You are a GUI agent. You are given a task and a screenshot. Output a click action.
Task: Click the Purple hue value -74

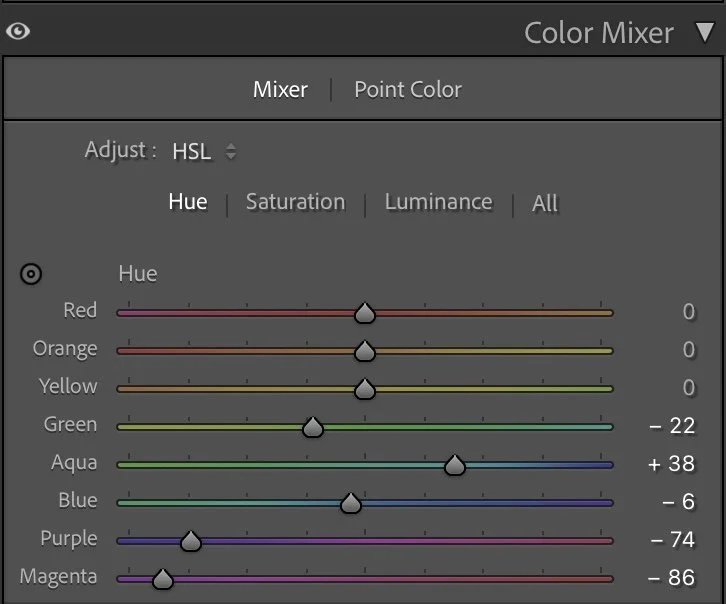click(673, 540)
